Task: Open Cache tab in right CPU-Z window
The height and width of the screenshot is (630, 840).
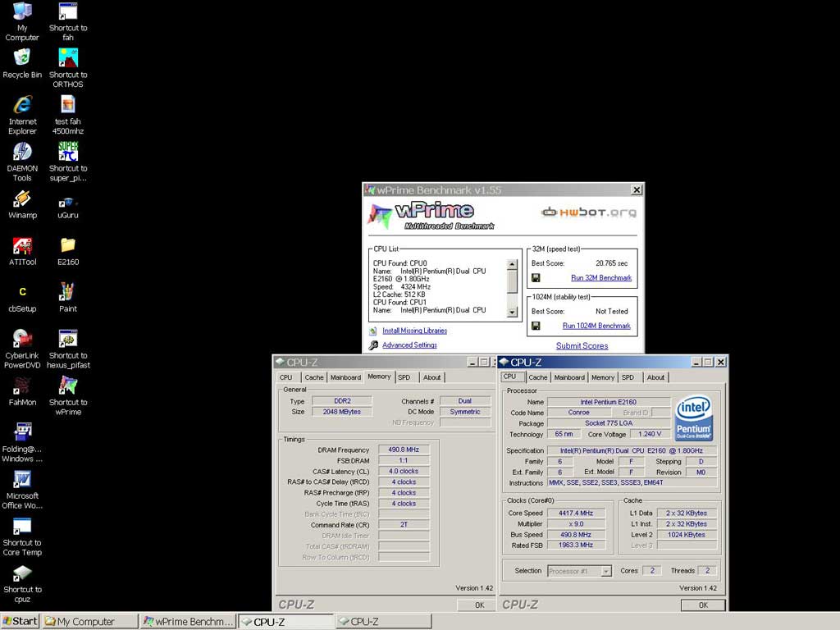Action: coord(538,377)
